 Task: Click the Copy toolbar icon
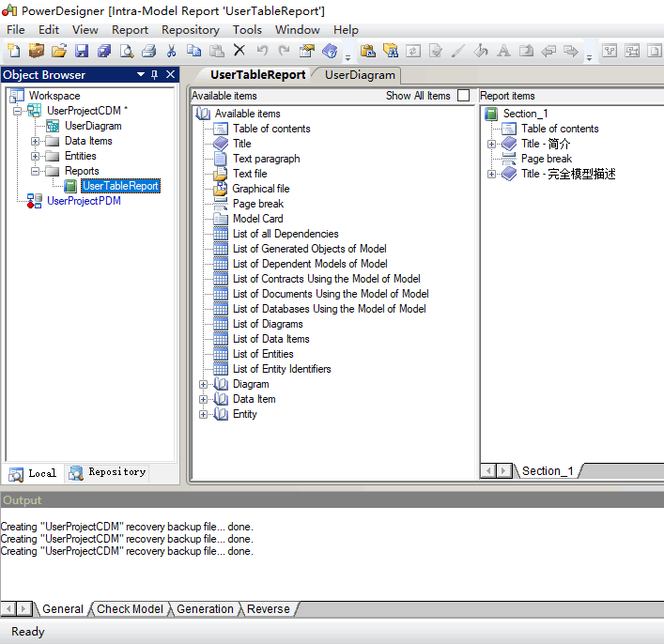pos(194,51)
